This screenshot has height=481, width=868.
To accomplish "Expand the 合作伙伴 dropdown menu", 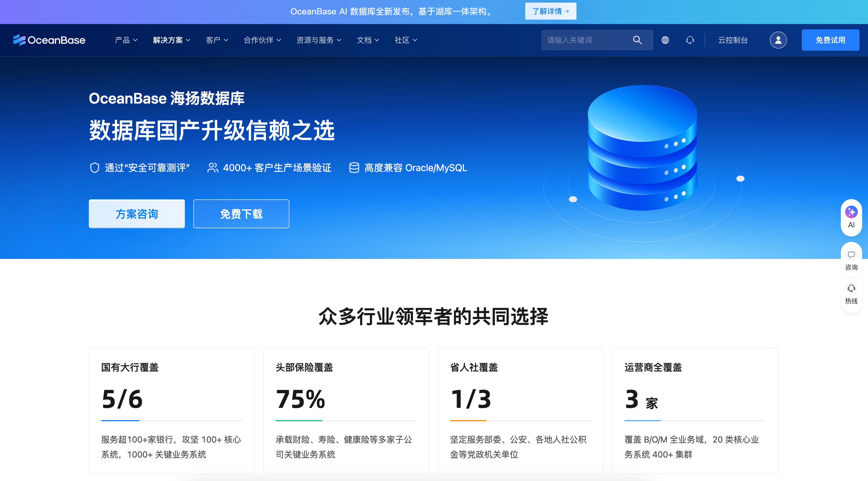I will [x=262, y=40].
